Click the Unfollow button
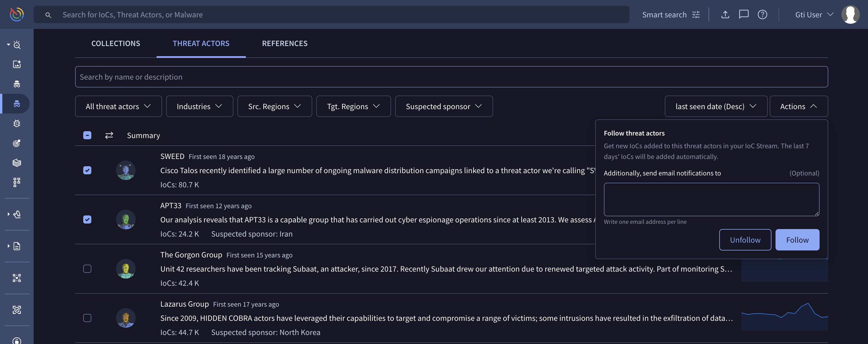Screen dimensions: 868x344 (x=745, y=240)
